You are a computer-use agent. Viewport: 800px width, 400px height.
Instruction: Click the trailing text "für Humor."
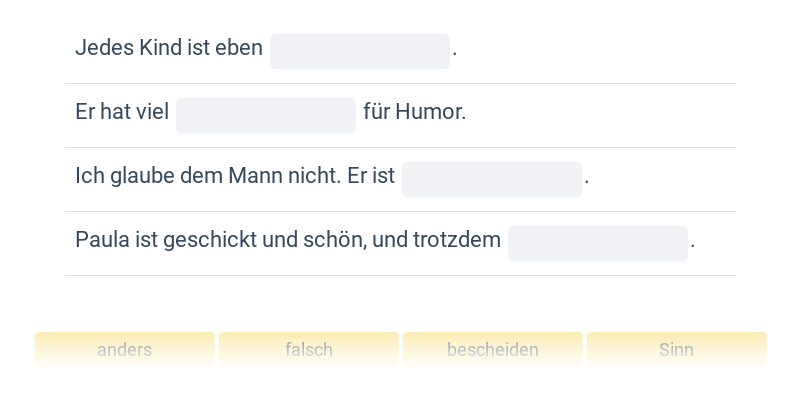415,112
